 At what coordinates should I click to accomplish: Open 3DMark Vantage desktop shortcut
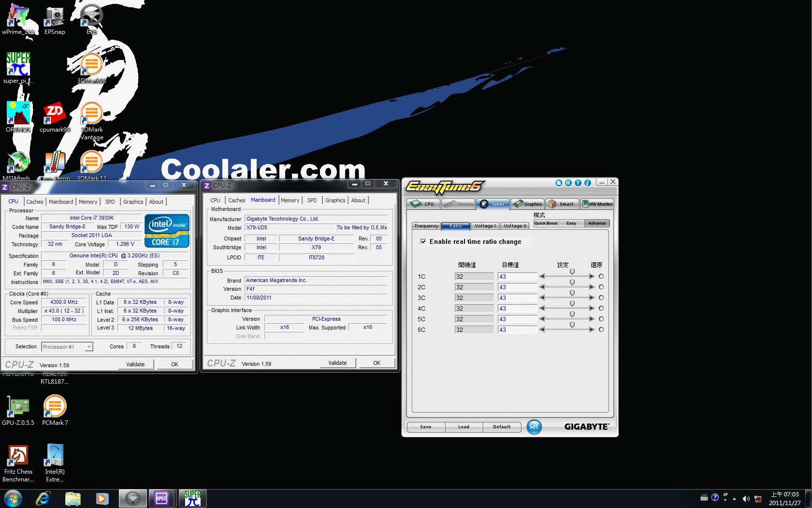click(x=91, y=120)
